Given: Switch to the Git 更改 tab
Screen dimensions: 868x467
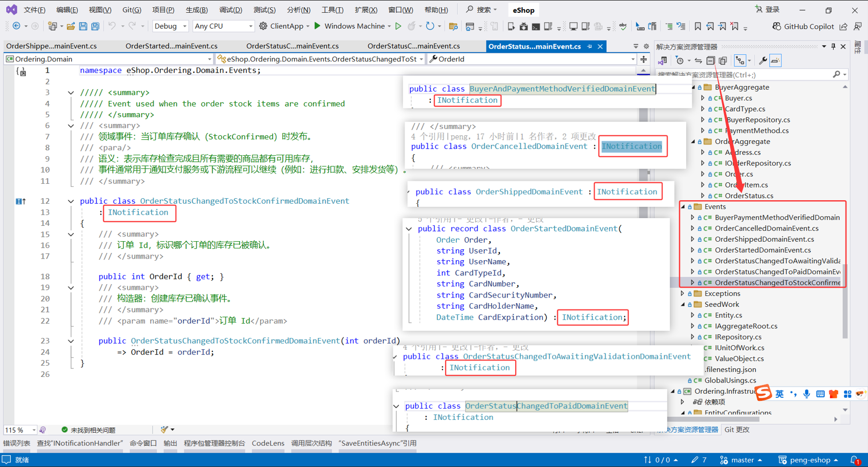Looking at the screenshot, I should (737, 430).
